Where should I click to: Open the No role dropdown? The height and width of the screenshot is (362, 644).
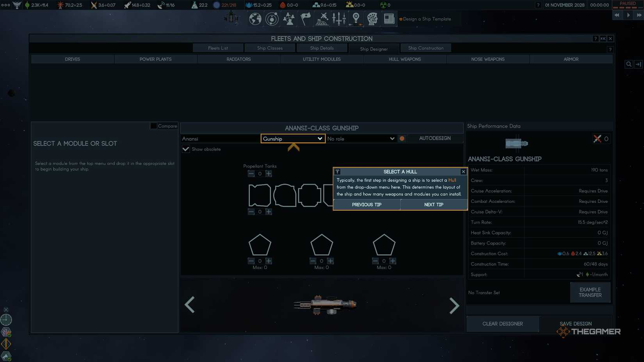click(x=361, y=138)
